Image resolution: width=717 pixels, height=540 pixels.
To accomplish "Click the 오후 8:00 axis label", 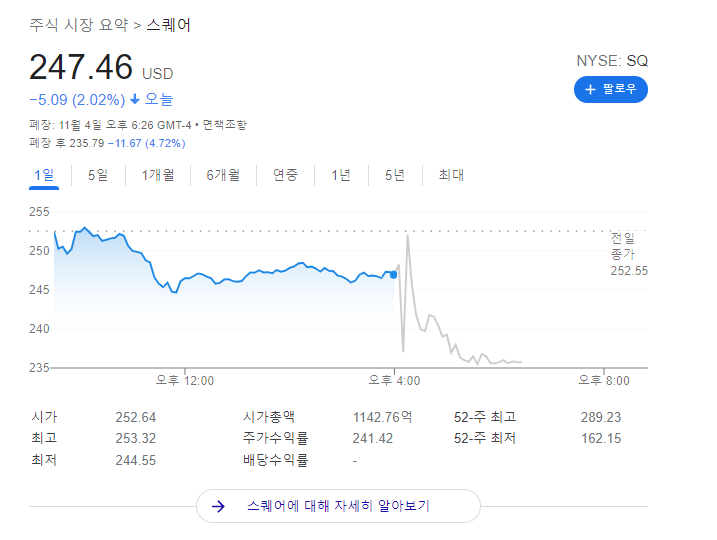I will [x=604, y=380].
